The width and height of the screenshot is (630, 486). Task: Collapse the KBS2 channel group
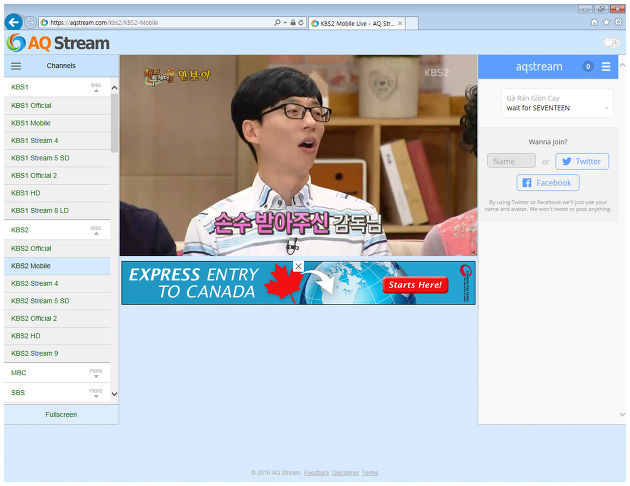pos(96,230)
